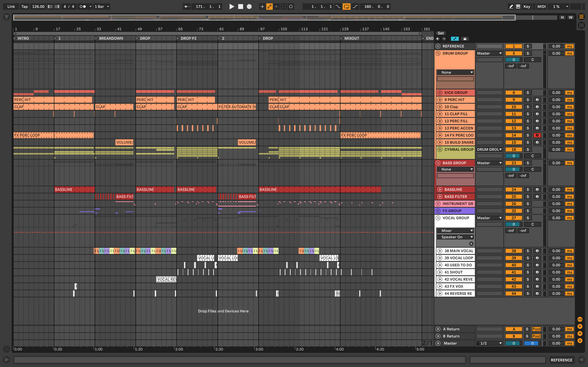The image size is (588, 367).
Task: Disarm the 14 FX PERC LOOP record button
Action: click(x=537, y=135)
